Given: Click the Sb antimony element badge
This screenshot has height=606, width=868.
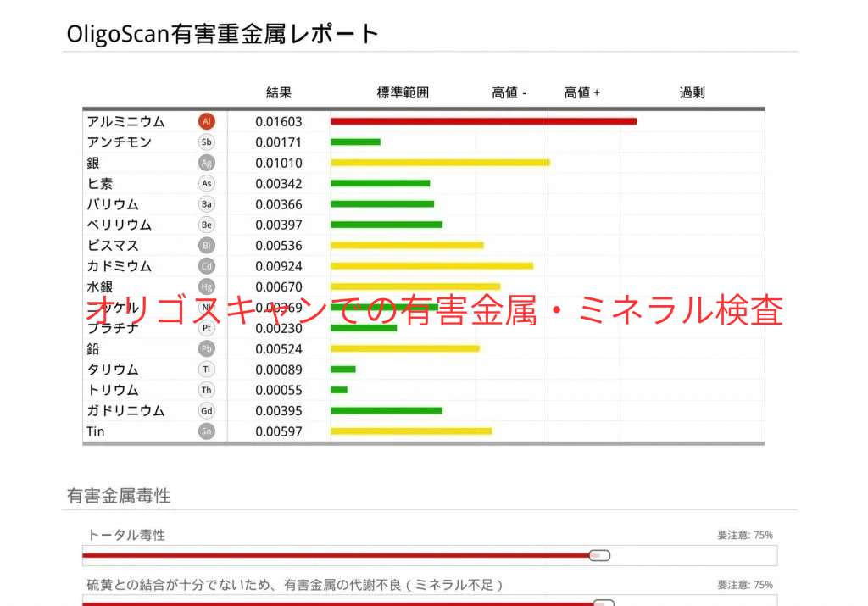Looking at the screenshot, I should tap(207, 142).
